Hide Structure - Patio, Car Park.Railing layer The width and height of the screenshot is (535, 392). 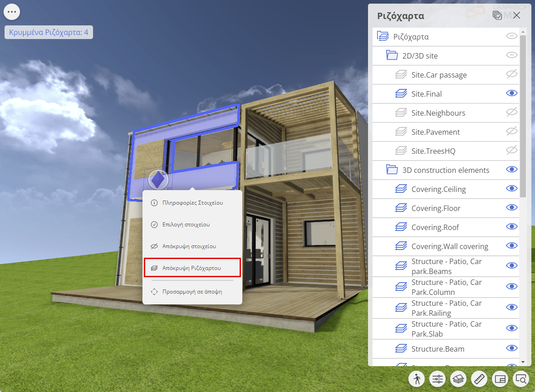(x=512, y=307)
